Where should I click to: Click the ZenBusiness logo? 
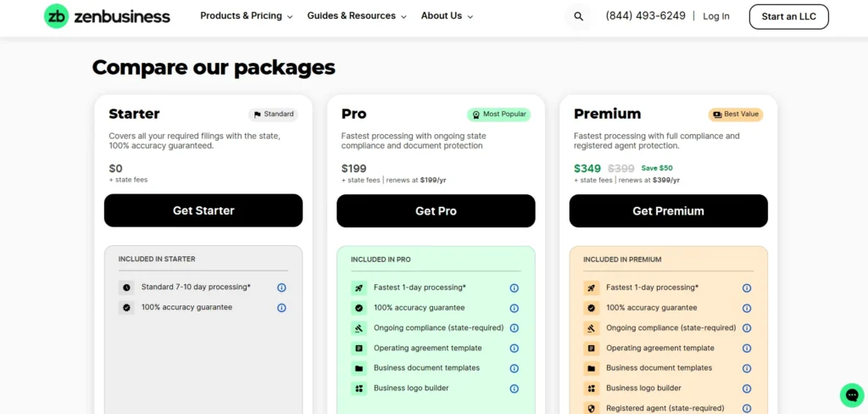coord(107,16)
